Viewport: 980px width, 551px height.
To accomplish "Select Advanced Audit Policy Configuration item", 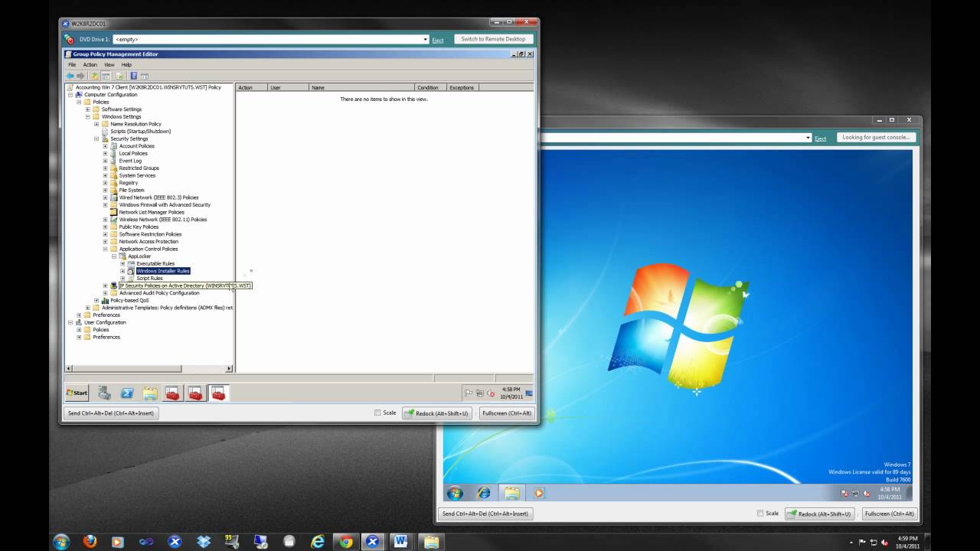I will (x=159, y=293).
